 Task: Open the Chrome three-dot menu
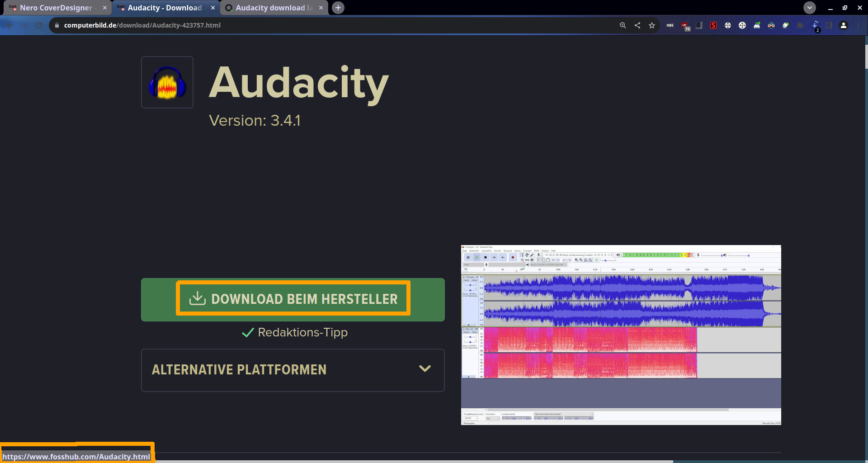pyautogui.click(x=858, y=25)
